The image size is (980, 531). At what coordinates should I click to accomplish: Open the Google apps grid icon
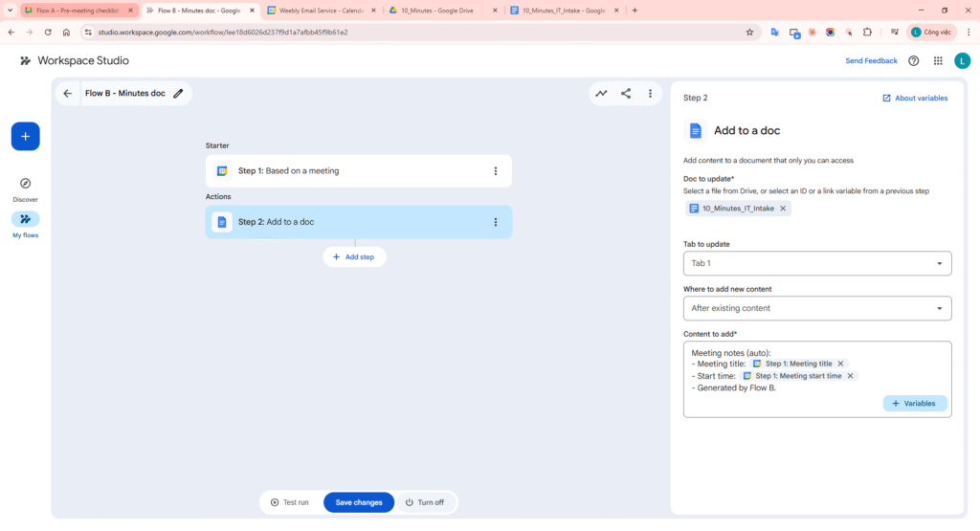pos(937,60)
